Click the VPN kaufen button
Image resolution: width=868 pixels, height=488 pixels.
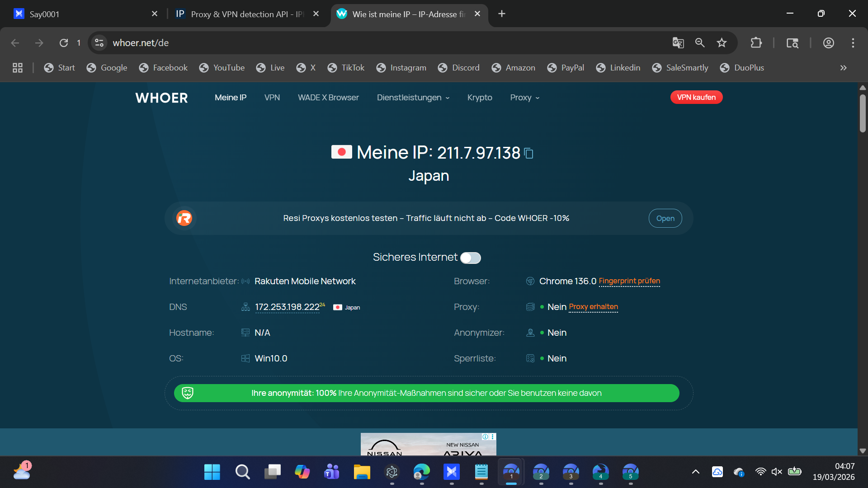pyautogui.click(x=696, y=98)
